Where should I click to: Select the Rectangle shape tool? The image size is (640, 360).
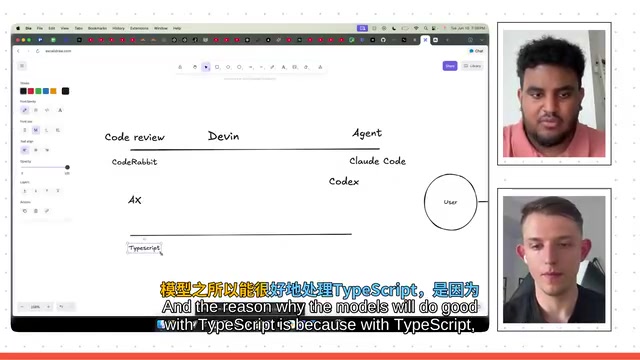[x=217, y=67]
